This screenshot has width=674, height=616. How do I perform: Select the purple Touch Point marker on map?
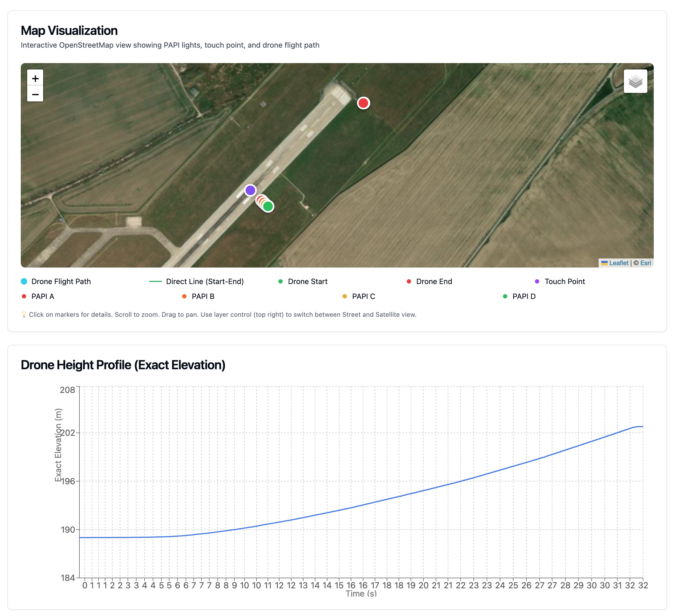[x=250, y=190]
